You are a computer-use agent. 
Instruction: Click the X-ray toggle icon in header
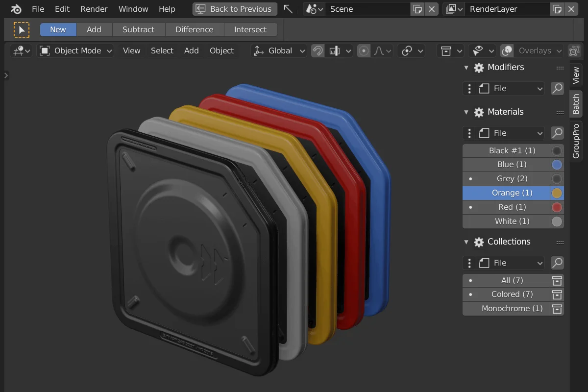(x=574, y=50)
